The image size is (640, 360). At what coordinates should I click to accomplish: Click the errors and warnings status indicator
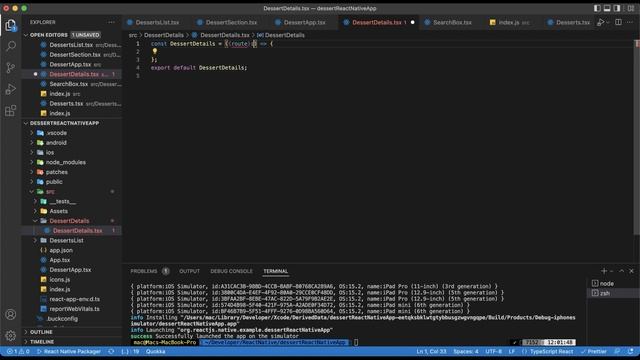(x=18, y=351)
